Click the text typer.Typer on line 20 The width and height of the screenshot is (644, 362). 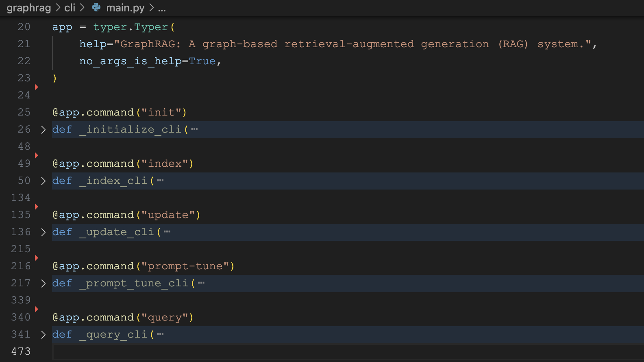click(x=131, y=27)
